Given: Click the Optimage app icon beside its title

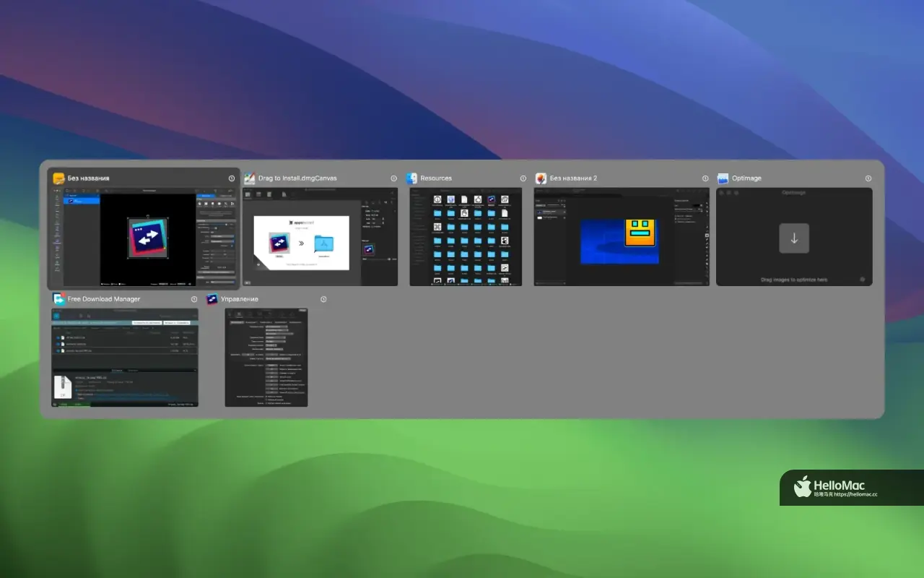Looking at the screenshot, I should pyautogui.click(x=723, y=178).
